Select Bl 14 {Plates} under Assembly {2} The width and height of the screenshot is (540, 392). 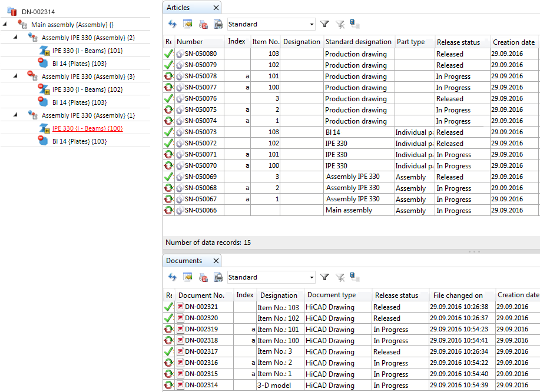pos(79,64)
